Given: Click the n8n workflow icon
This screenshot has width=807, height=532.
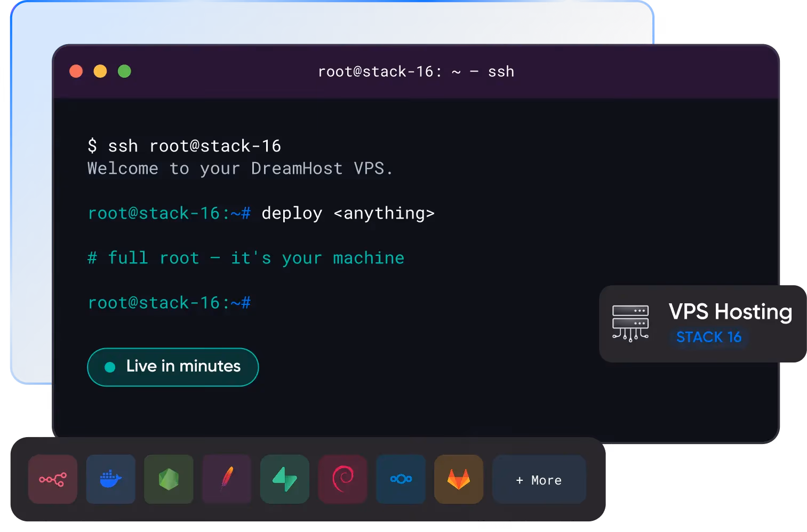Looking at the screenshot, I should coord(53,479).
